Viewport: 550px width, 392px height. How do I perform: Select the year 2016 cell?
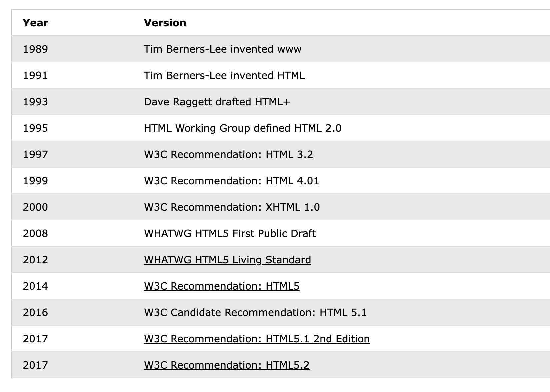pos(35,312)
